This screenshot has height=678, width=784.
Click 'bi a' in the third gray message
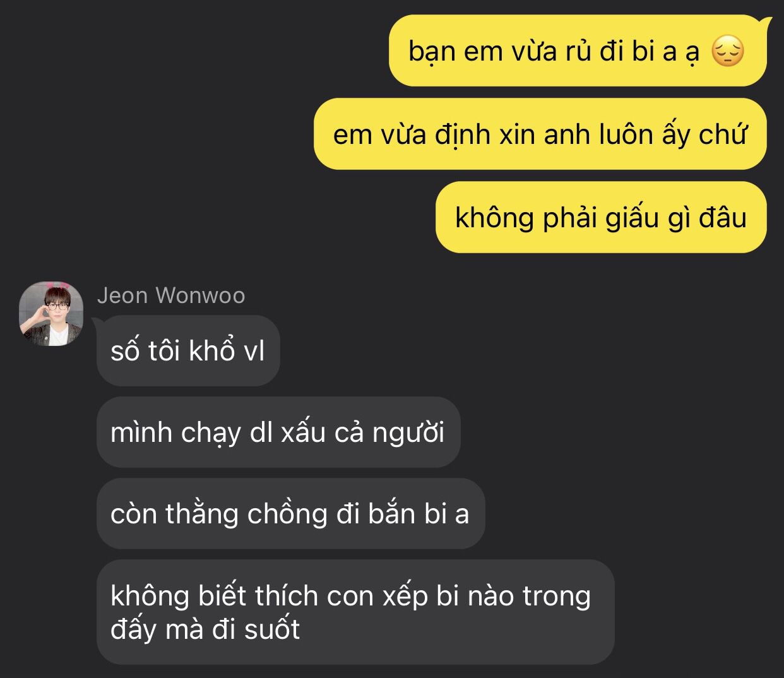click(446, 514)
